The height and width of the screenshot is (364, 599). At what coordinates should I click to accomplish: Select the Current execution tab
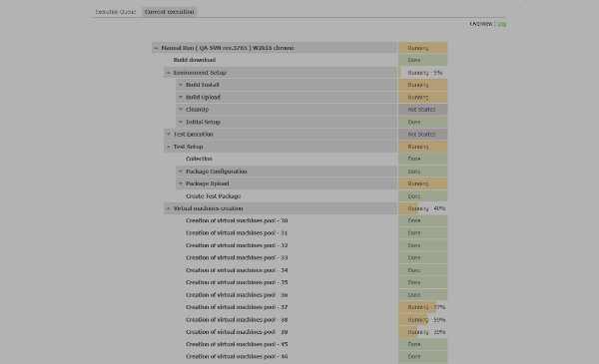[170, 12]
